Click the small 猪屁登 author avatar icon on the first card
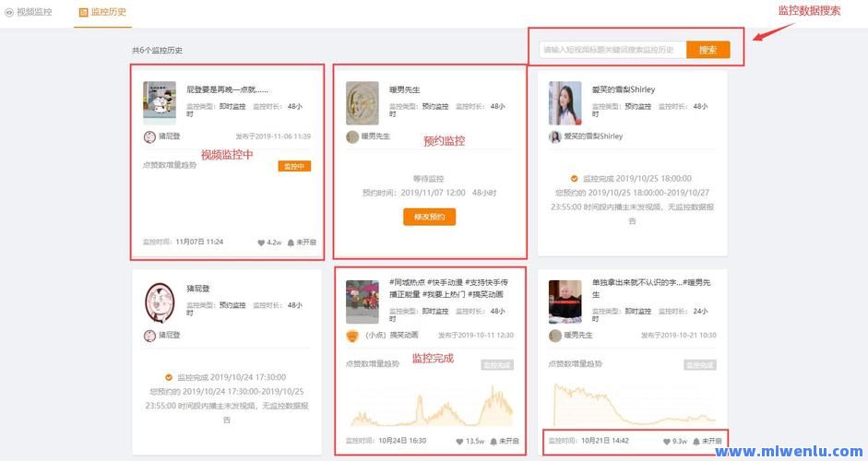 [149, 136]
